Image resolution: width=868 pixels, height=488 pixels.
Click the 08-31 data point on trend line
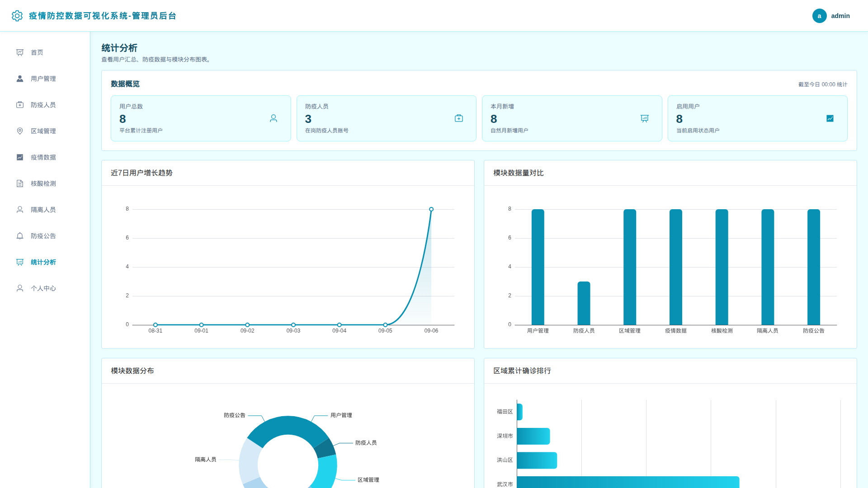click(x=156, y=325)
